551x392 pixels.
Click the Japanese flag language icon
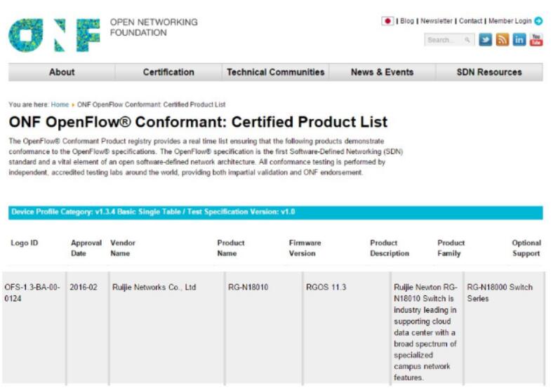coord(387,21)
